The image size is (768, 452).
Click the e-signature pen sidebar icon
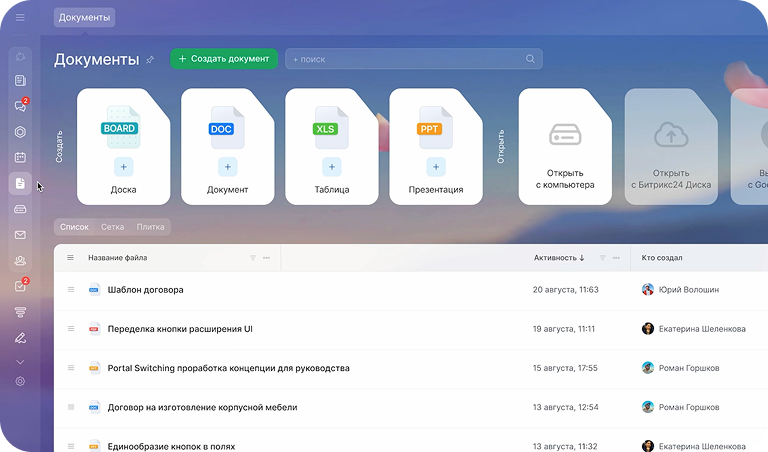pyautogui.click(x=20, y=338)
